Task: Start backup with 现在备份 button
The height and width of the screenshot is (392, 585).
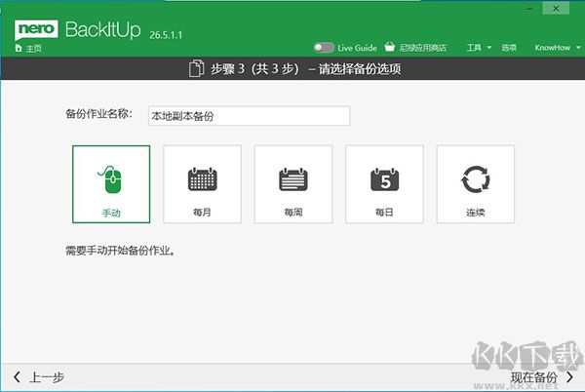Action: [x=542, y=377]
